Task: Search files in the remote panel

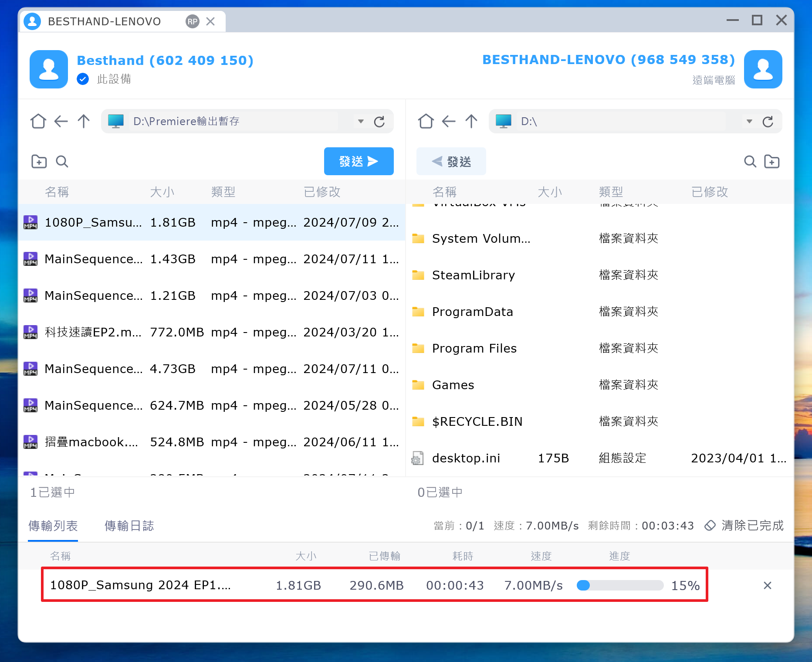Action: [x=750, y=162]
